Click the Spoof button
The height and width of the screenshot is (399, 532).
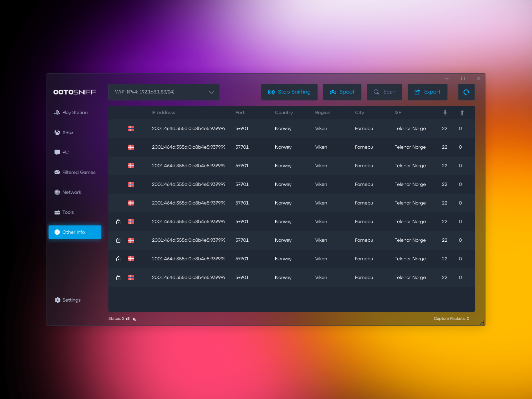pyautogui.click(x=342, y=92)
